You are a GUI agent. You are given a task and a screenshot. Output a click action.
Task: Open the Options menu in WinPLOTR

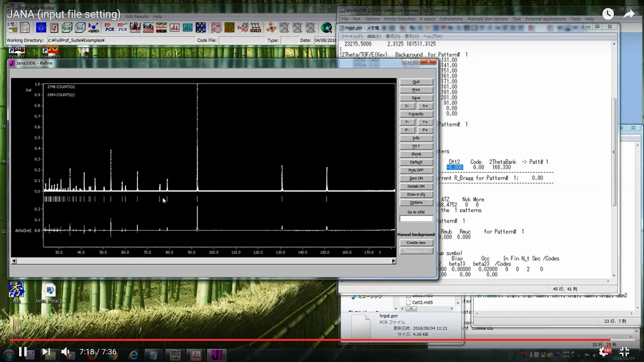point(372,19)
